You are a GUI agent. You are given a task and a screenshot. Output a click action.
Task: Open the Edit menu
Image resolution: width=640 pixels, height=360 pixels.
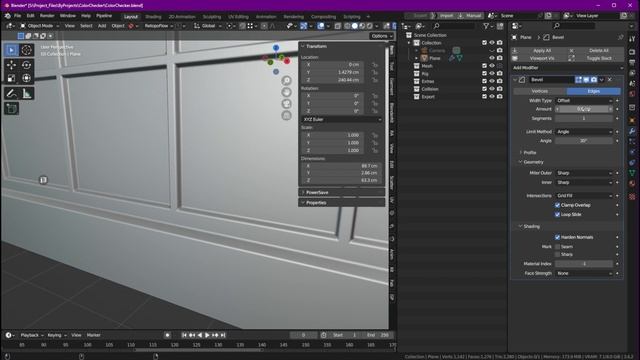coord(31,16)
